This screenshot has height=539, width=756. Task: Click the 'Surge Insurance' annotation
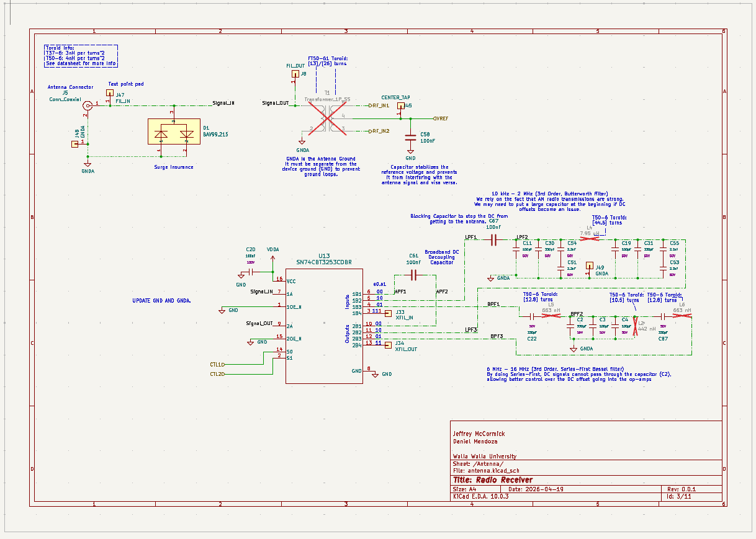174,167
